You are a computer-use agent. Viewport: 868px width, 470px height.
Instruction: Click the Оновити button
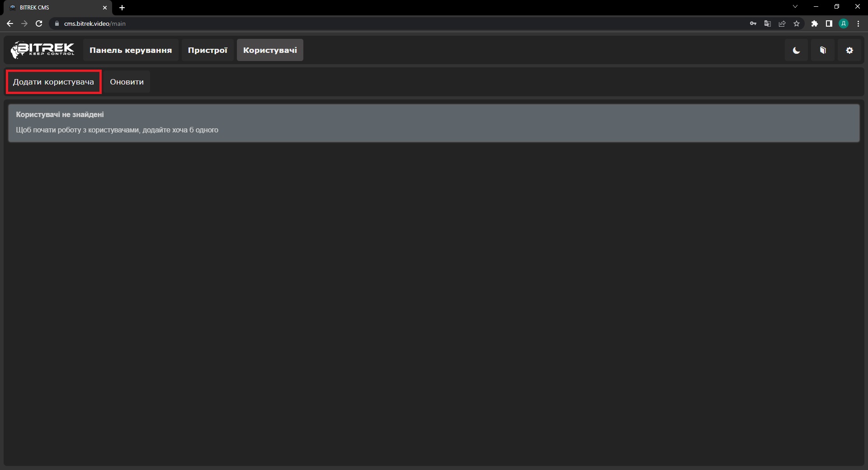pos(127,82)
